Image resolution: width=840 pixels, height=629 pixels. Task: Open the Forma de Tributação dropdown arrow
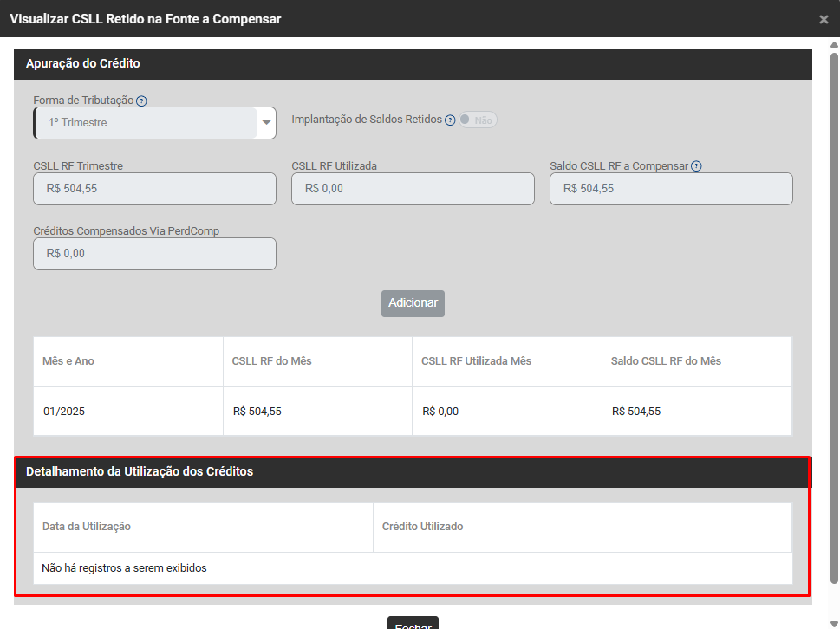click(267, 123)
